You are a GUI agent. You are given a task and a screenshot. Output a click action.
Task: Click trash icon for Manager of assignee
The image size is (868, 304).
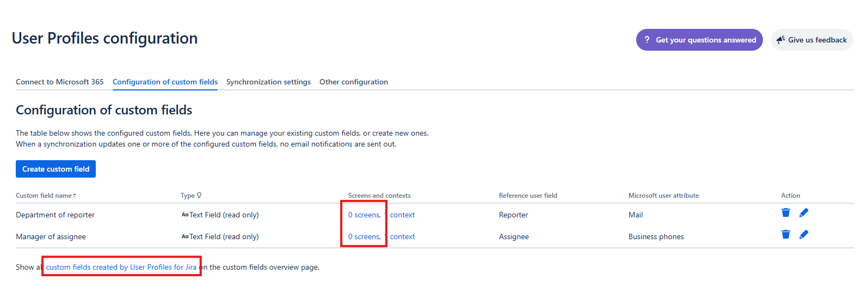tap(785, 234)
